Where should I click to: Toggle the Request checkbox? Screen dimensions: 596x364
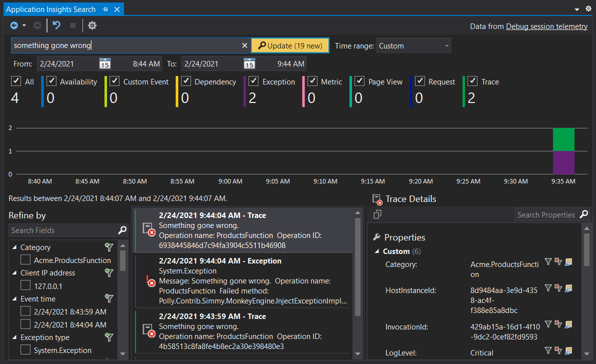coord(419,81)
